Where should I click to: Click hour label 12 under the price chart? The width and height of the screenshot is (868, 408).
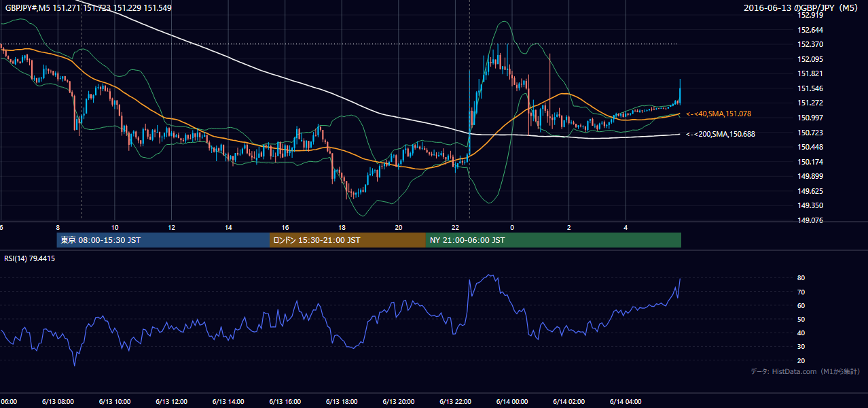(x=172, y=227)
